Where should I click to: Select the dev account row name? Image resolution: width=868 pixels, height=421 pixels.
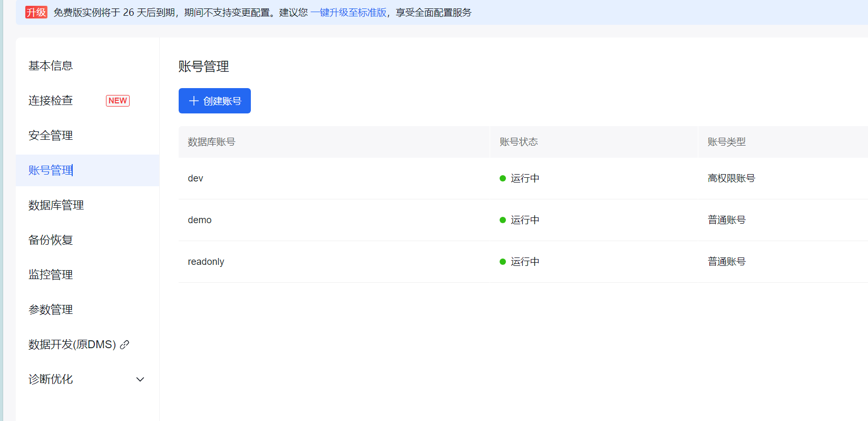coord(196,178)
